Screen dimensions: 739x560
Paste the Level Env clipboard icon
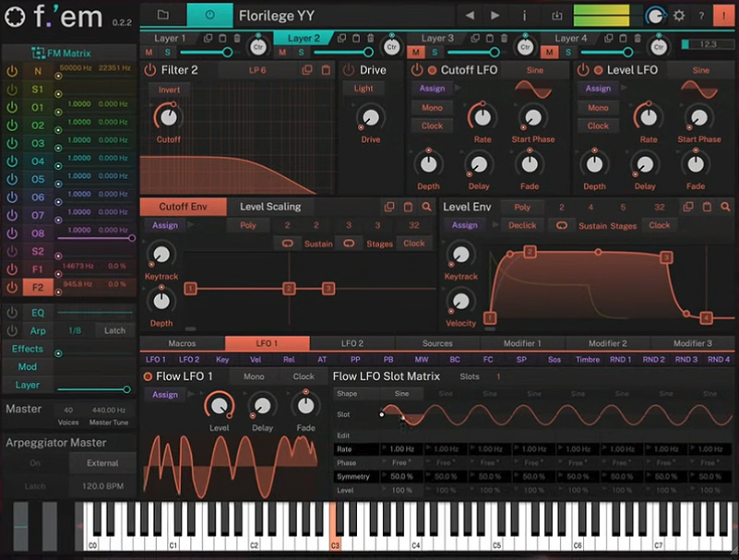(707, 207)
